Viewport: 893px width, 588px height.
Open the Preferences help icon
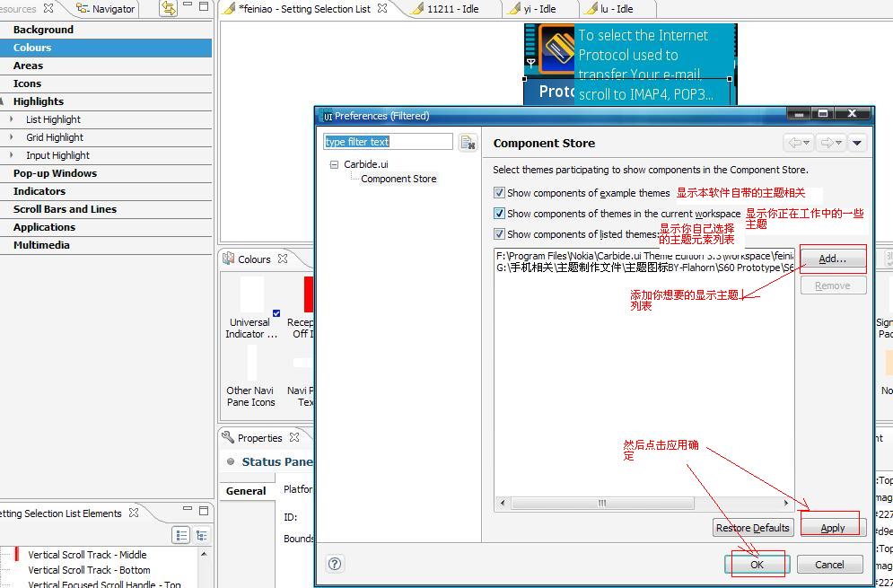tap(335, 564)
